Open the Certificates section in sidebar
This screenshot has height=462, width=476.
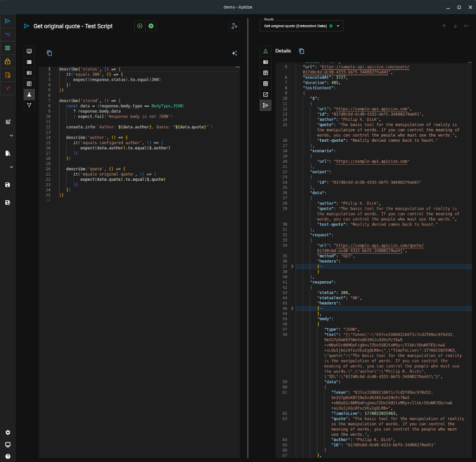click(8, 75)
